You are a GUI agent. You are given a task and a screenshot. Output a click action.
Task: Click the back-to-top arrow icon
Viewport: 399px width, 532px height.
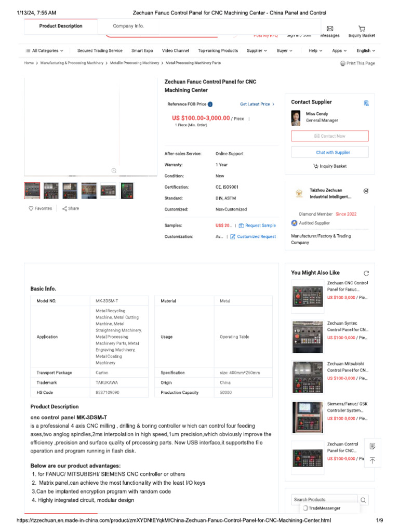click(372, 460)
